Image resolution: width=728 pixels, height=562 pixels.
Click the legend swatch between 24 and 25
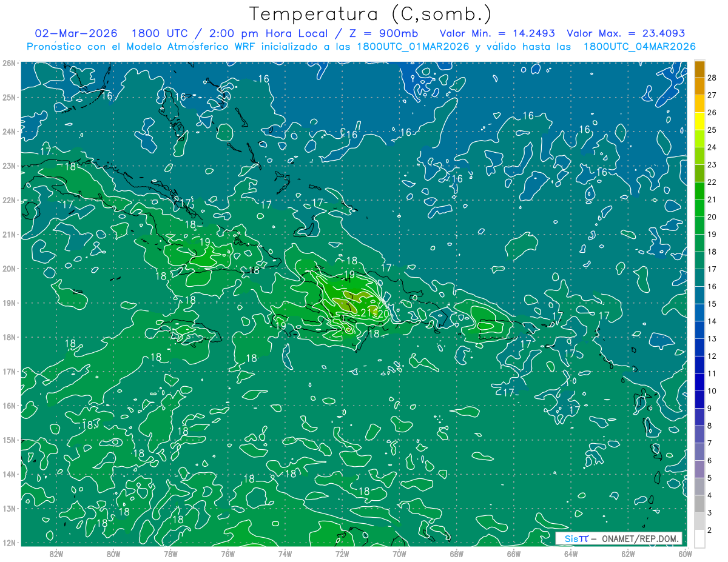pos(699,138)
